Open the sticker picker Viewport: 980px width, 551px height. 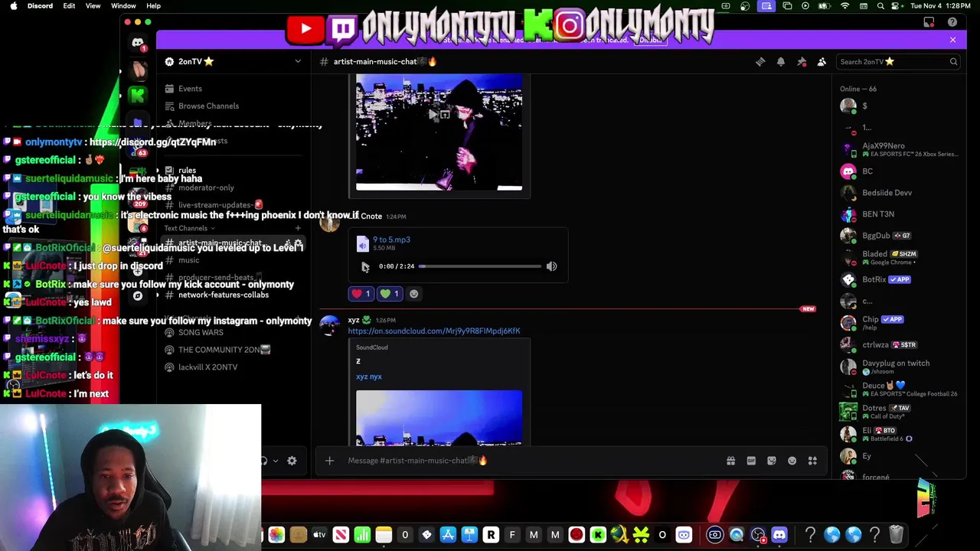pyautogui.click(x=772, y=461)
